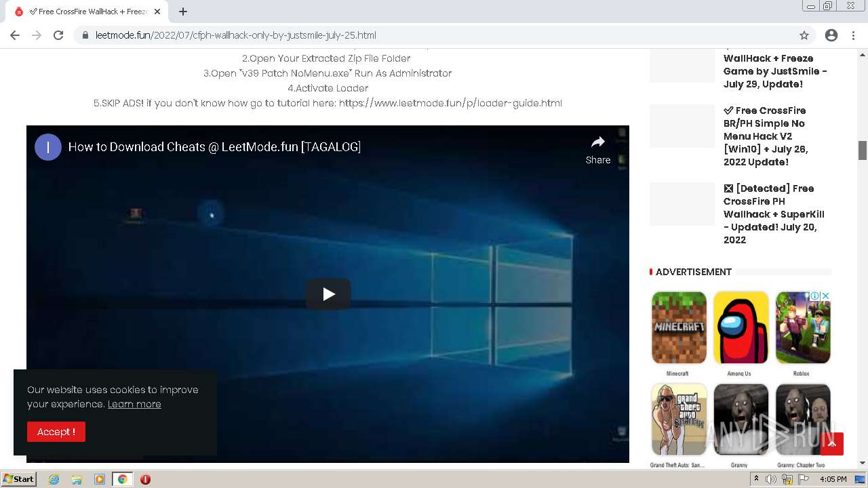Open Detected CrossFire PH Wallhack SuperKill post
The width and height of the screenshot is (868, 488).
click(774, 214)
